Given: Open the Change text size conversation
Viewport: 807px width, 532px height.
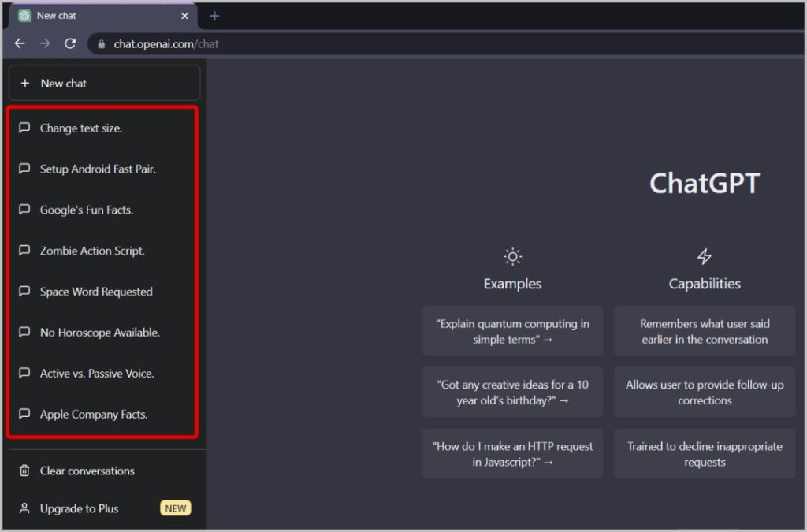Looking at the screenshot, I should click(103, 128).
